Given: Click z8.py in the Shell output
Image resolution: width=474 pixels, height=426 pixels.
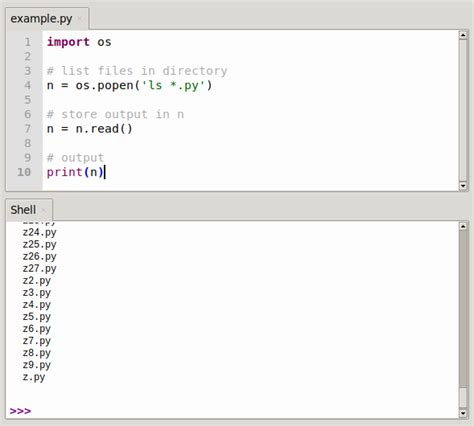Looking at the screenshot, I should pyautogui.click(x=37, y=353).
